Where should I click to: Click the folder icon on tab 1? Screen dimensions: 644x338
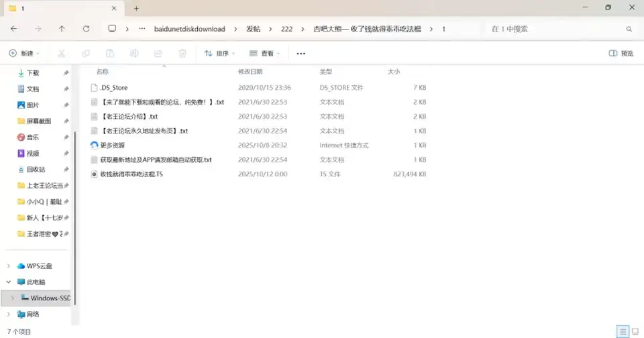pyautogui.click(x=13, y=8)
